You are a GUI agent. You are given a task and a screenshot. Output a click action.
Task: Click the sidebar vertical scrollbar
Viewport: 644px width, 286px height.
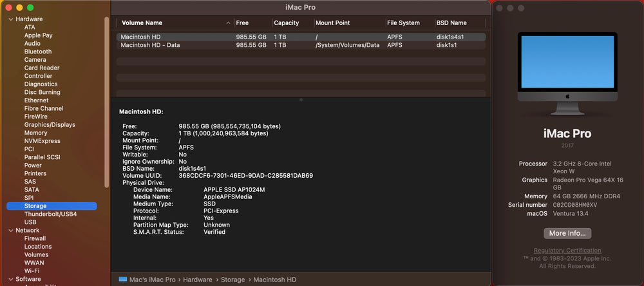[107, 102]
